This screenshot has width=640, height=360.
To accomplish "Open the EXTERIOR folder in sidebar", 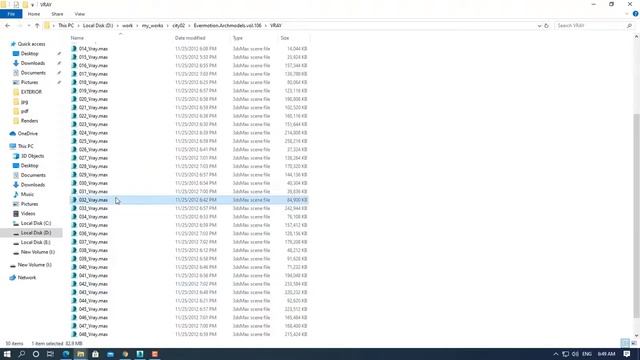I will 31,92.
